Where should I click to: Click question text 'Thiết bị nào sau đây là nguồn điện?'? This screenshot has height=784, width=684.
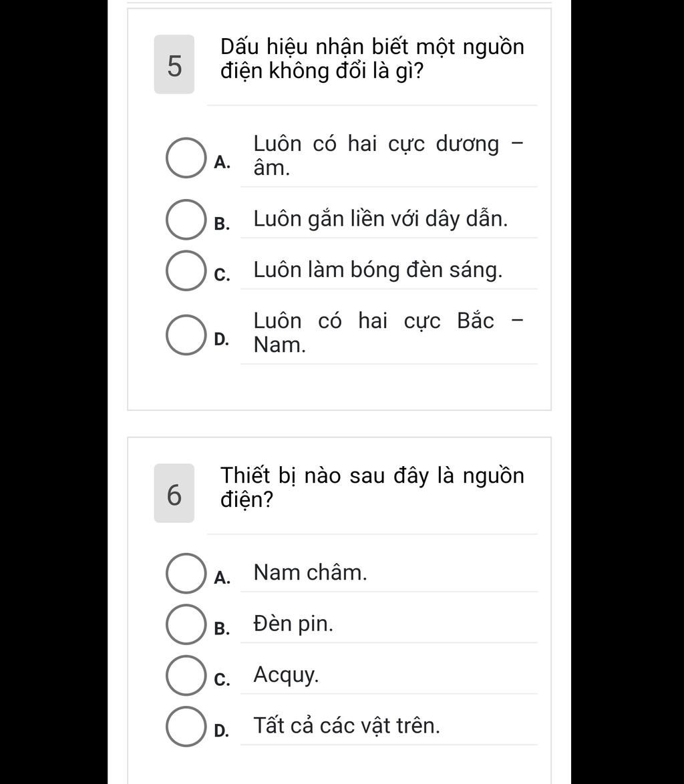[373, 487]
